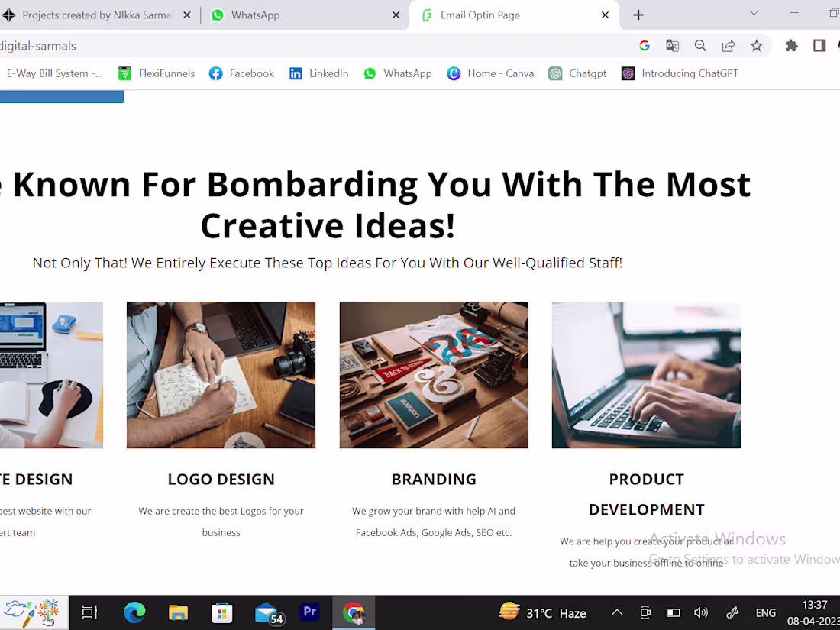Open the browser profile dropdown chevron
Screen dimensions: 840x630
[754, 13]
